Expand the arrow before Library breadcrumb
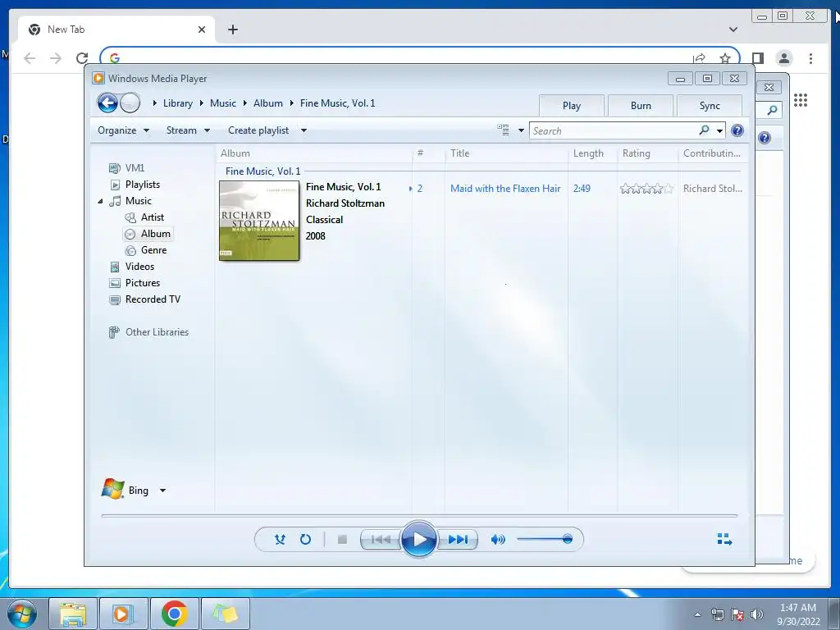The image size is (840, 630). (154, 103)
